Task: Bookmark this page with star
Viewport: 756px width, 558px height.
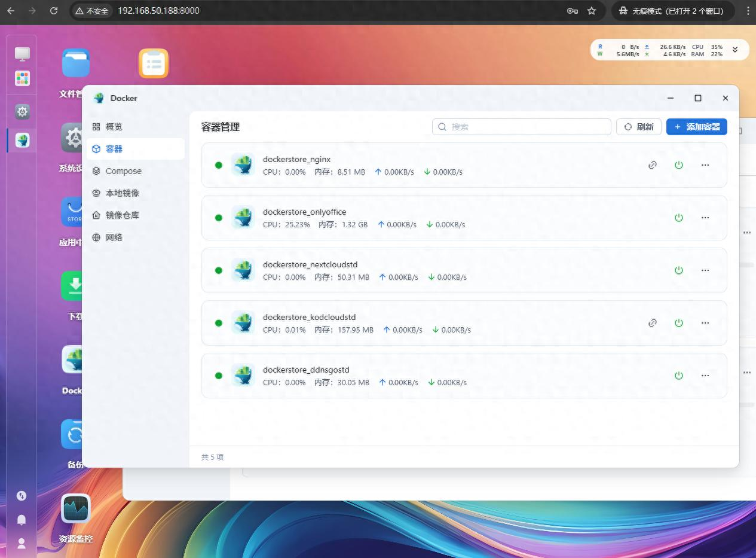Action: pyautogui.click(x=592, y=11)
